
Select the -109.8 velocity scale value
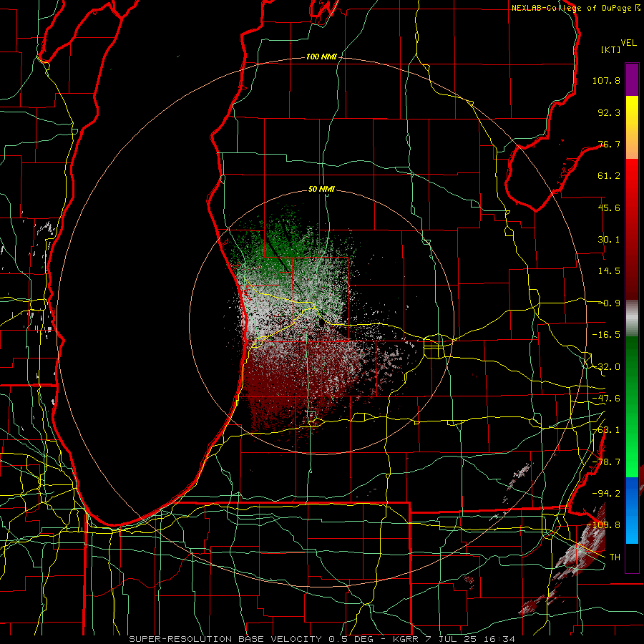[x=604, y=525]
